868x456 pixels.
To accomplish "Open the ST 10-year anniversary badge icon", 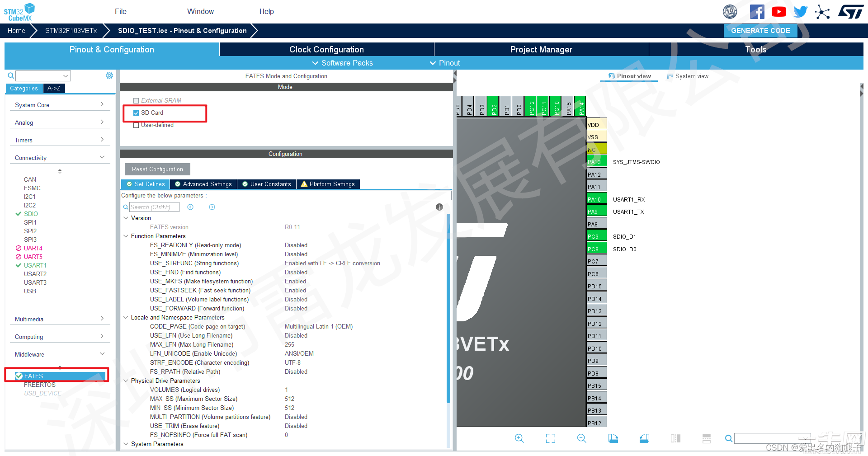I will tap(730, 12).
